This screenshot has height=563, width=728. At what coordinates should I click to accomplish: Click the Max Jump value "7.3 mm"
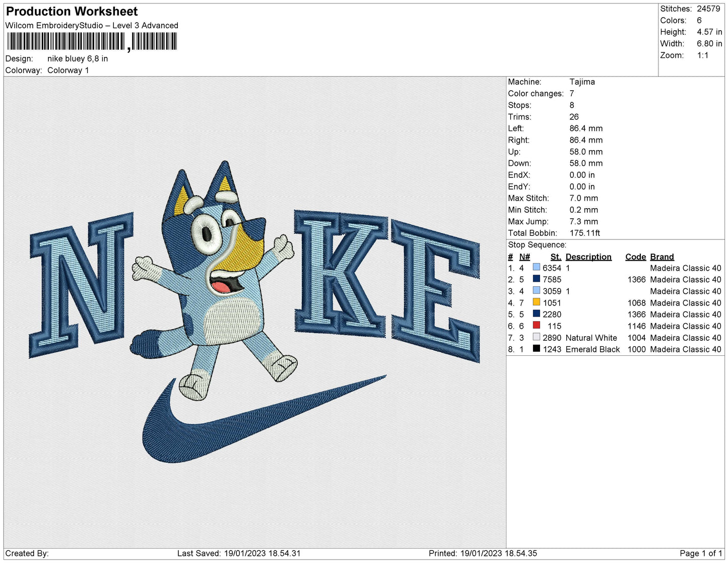pos(584,221)
